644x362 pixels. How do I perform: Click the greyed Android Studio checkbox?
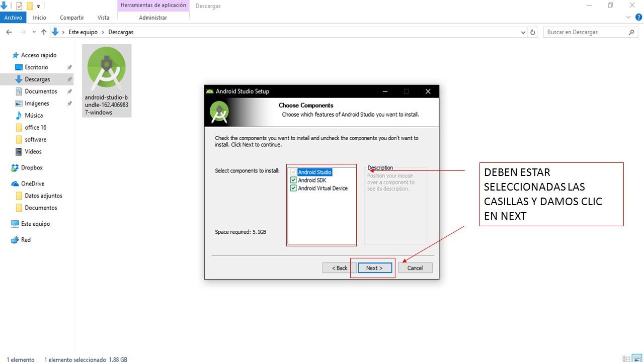coord(294,172)
